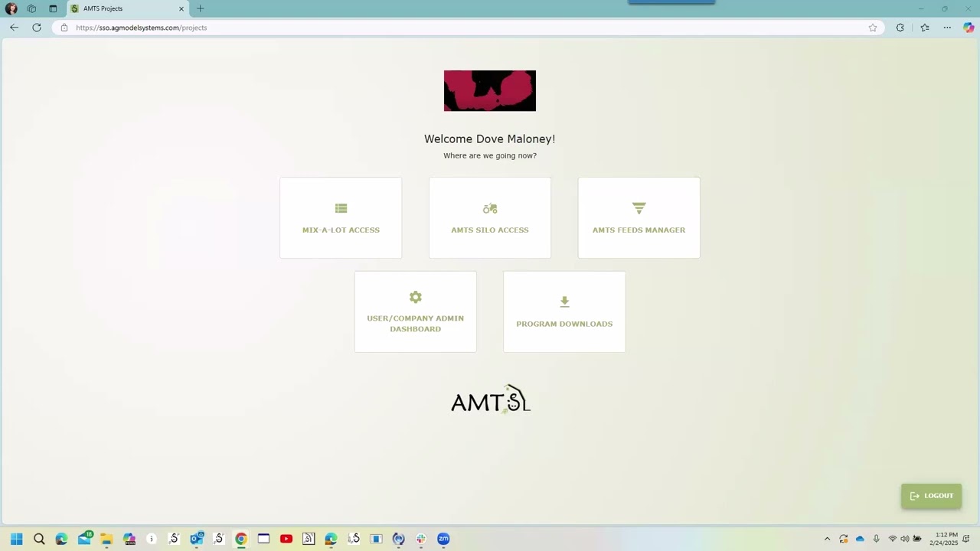Open User/Company Admin Dashboard tile
The image size is (980, 551).
coord(415,312)
